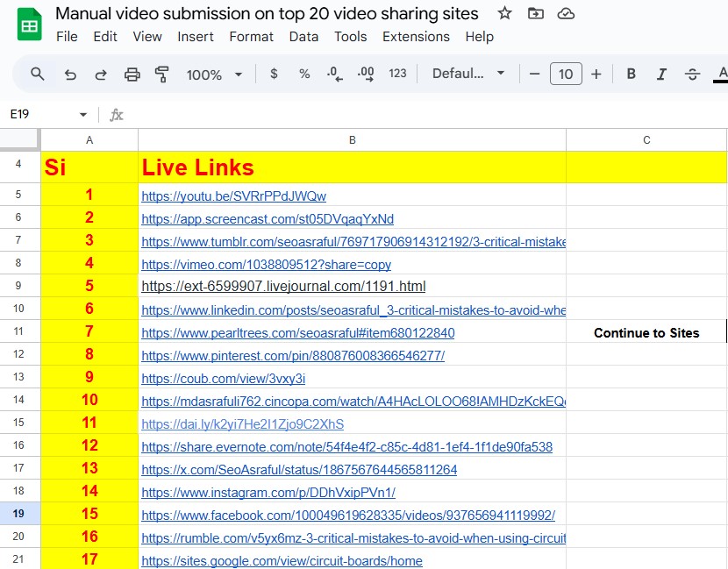Toggle italic text formatting
The image size is (728, 569).
(x=661, y=75)
